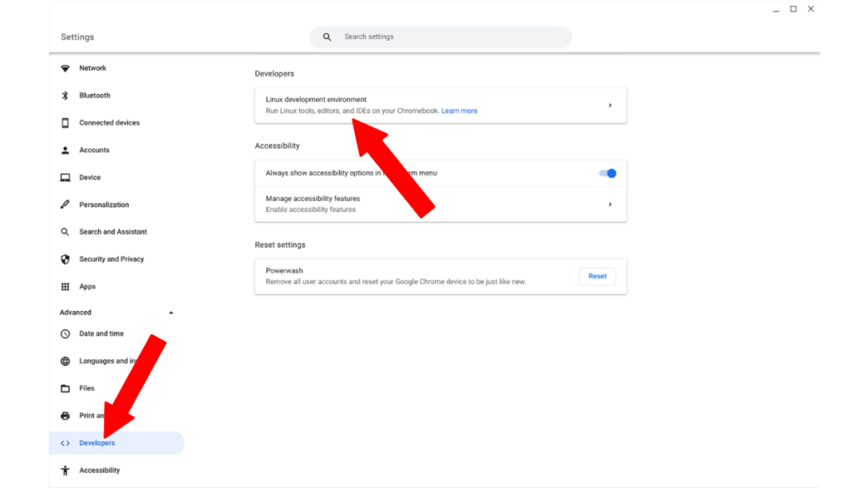
Task: Click the Reset button for Powerwash
Action: tap(597, 276)
